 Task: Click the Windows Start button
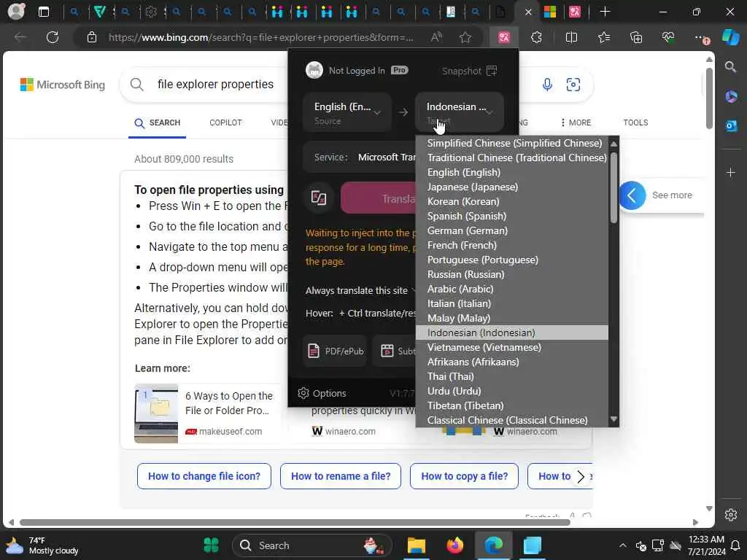[211, 545]
